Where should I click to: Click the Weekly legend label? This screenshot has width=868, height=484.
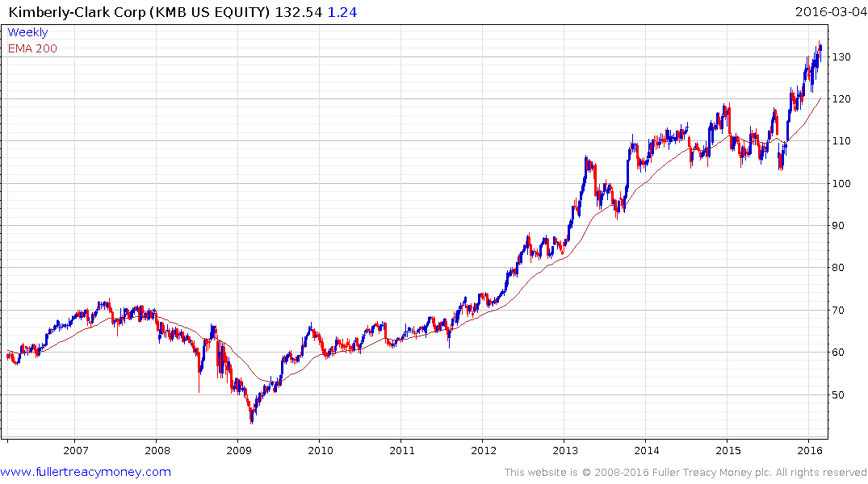coord(27,32)
